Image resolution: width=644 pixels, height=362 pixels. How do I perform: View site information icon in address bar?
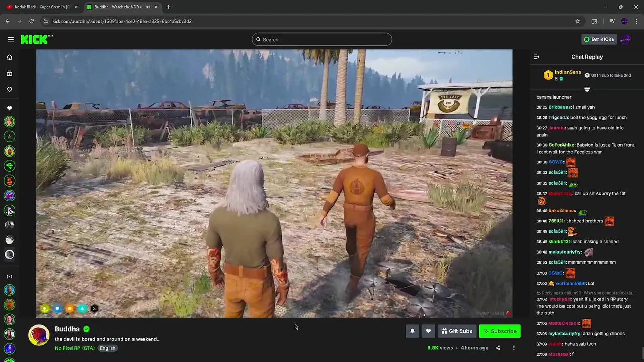46,21
